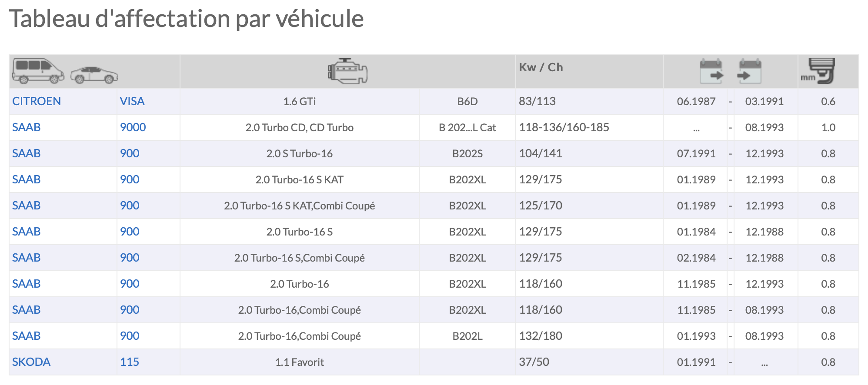Open the VISA model link

(x=132, y=101)
